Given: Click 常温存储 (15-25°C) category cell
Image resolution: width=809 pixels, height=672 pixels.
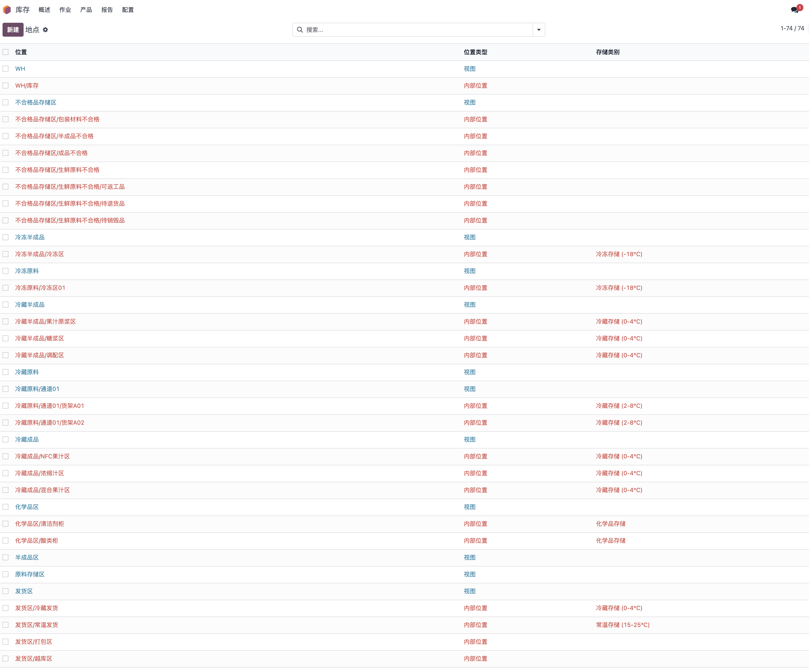Looking at the screenshot, I should click(623, 625).
